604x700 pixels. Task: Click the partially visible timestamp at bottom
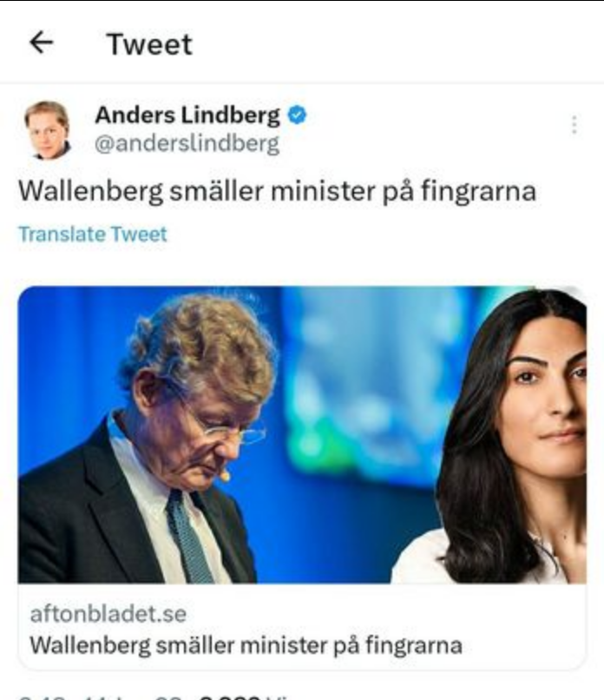101,697
